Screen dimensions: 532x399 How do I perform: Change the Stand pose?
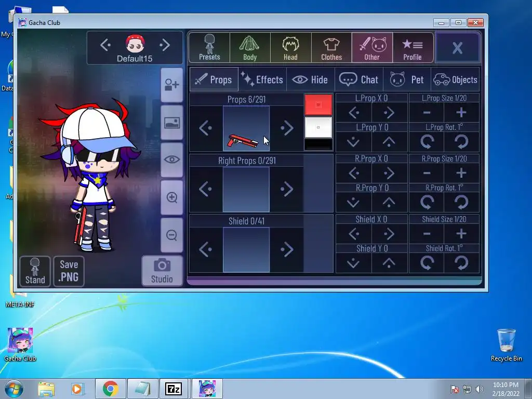[x=35, y=271]
